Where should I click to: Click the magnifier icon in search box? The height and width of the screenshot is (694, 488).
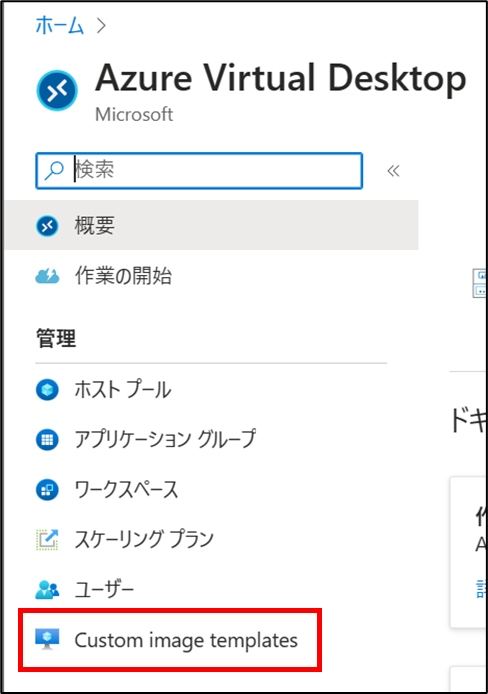(x=54, y=170)
